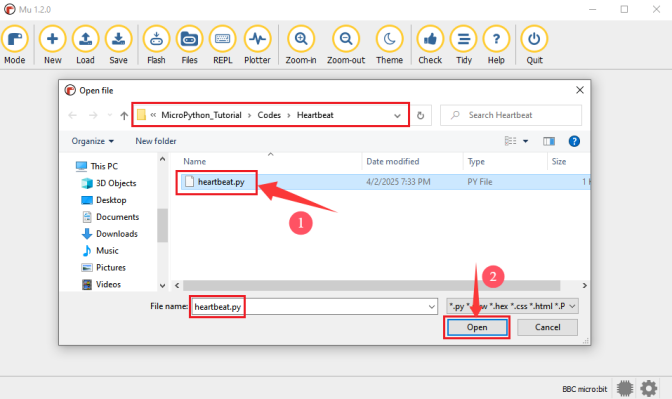Screen dimensions: 672x399
Task: Select Music in navigation pane
Action: tap(100, 251)
